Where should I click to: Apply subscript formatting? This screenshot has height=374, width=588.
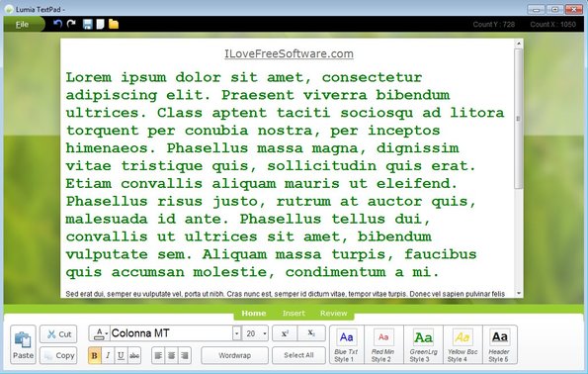pos(311,333)
